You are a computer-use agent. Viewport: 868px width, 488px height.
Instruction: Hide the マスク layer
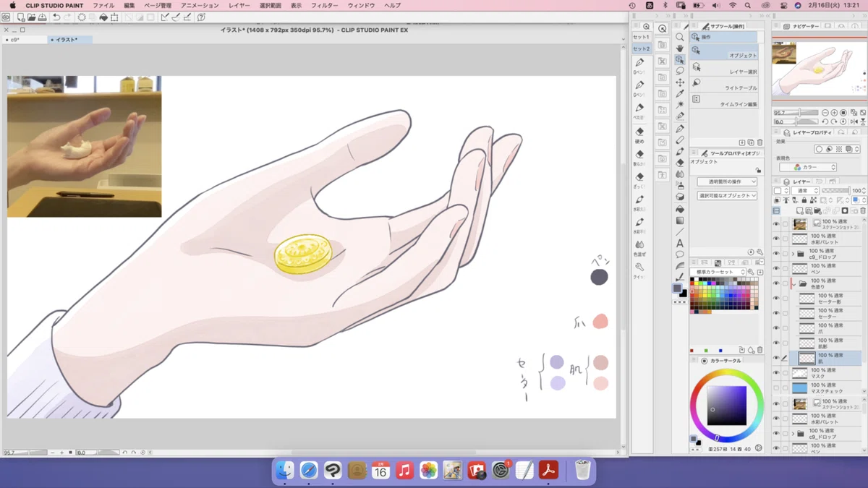776,374
